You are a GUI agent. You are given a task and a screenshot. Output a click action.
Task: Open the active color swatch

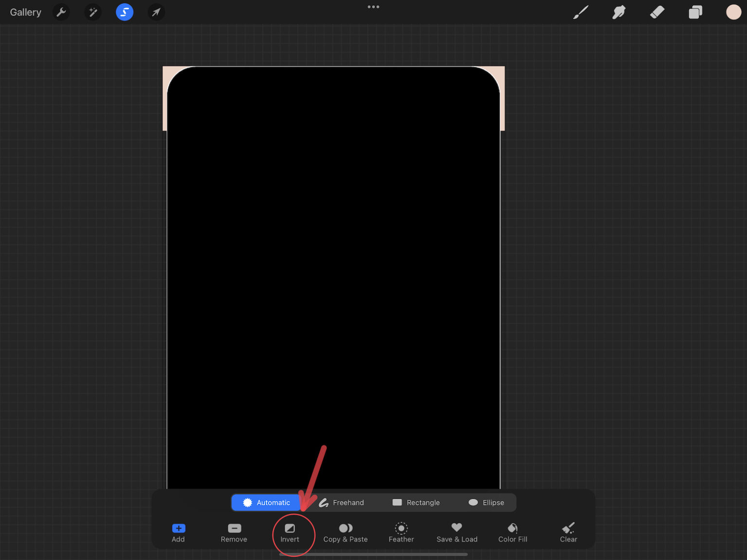pyautogui.click(x=733, y=12)
